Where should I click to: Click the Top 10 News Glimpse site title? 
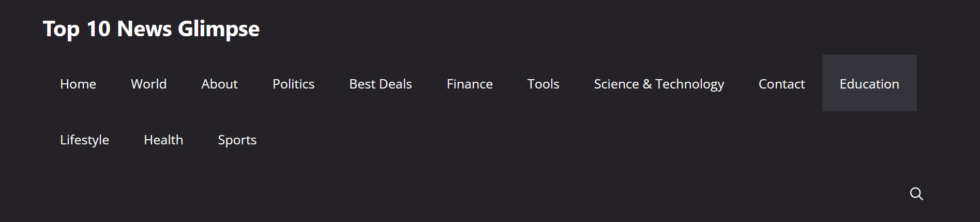151,29
